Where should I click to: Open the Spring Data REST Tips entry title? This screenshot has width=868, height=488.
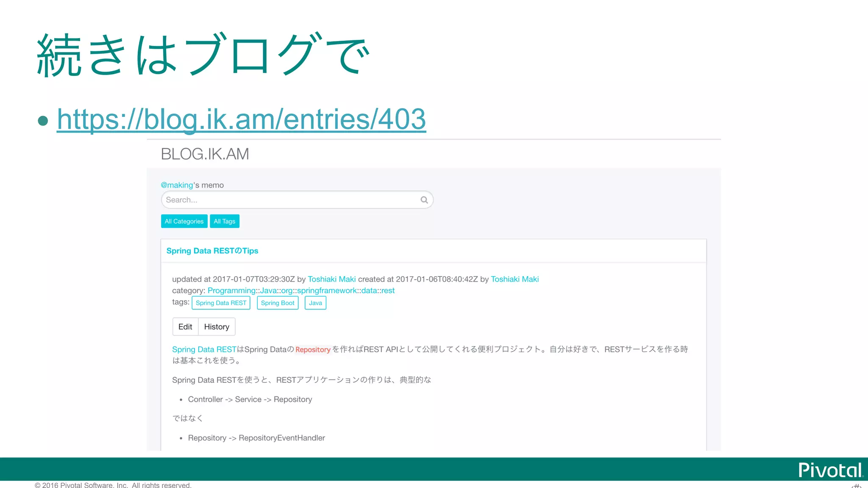point(212,251)
